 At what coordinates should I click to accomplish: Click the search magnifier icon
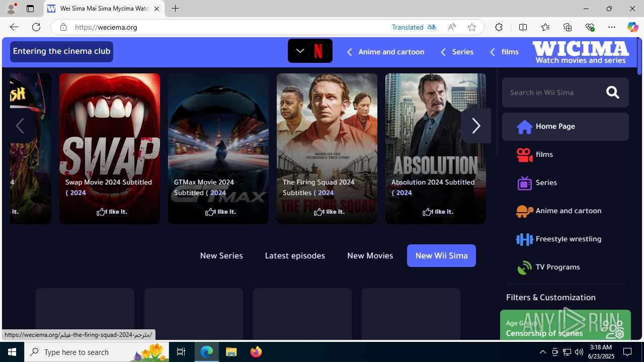tap(612, 92)
